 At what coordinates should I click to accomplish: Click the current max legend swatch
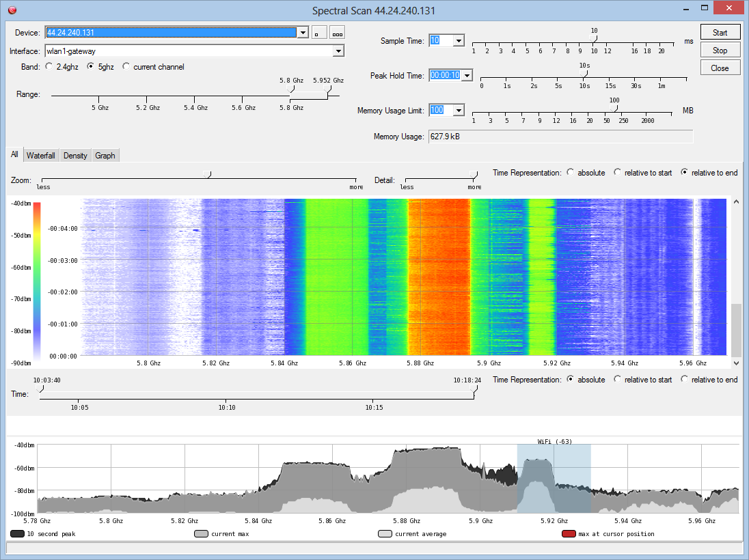pos(202,534)
